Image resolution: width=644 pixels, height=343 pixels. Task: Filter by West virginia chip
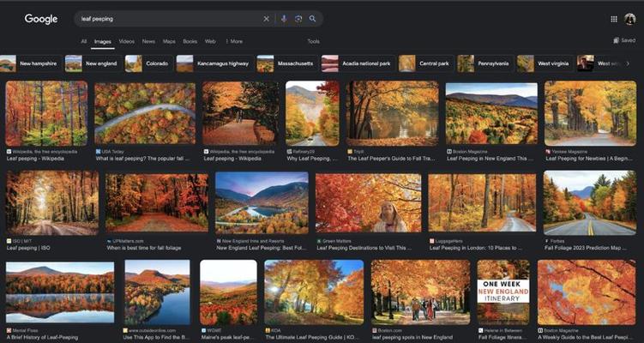pos(545,63)
